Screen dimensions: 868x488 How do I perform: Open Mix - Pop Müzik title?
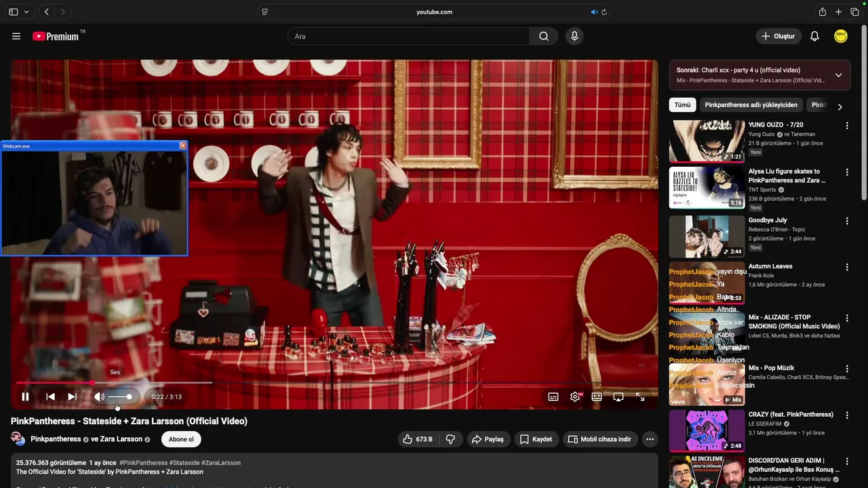tap(771, 368)
